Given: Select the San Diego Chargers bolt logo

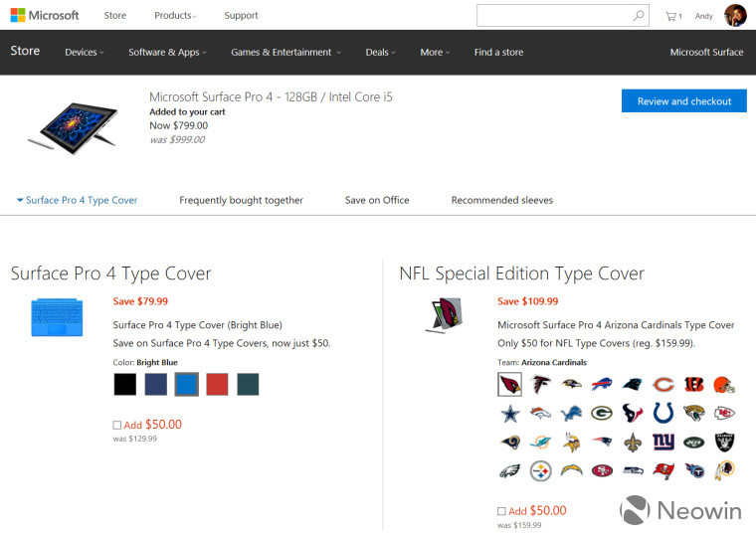Looking at the screenshot, I should tap(571, 470).
